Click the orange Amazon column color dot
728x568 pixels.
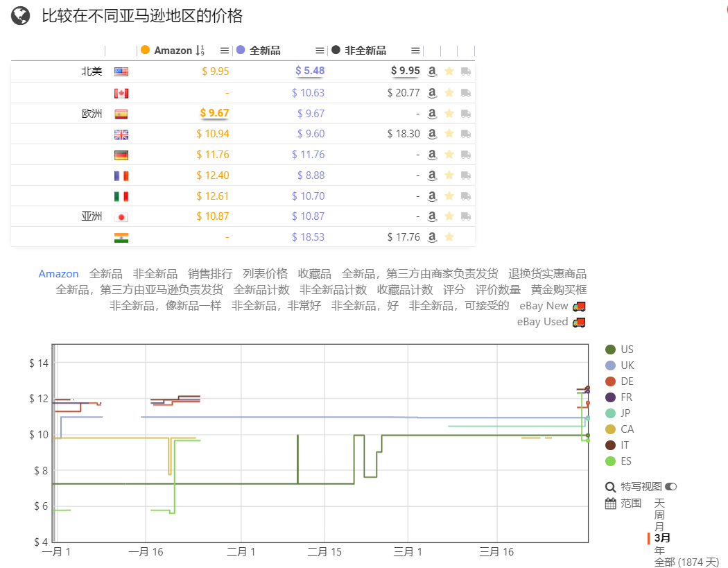point(146,50)
